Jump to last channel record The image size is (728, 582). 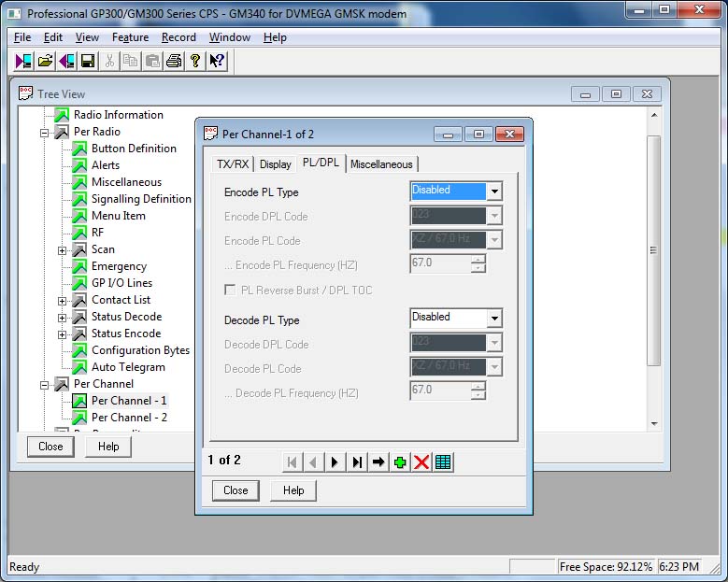coord(357,462)
